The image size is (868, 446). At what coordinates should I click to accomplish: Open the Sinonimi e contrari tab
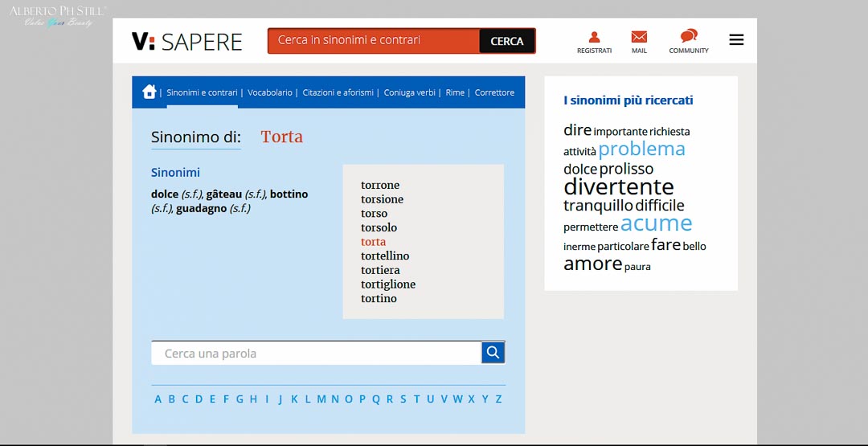202,92
